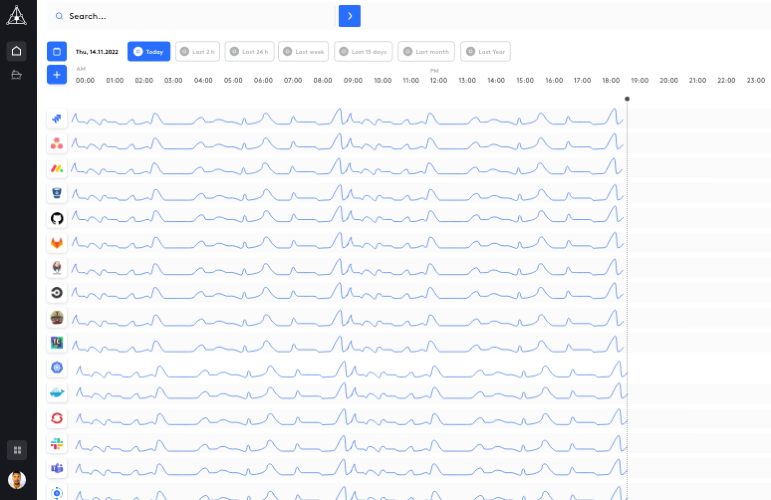Open the Jira integration row icon

pos(57,118)
